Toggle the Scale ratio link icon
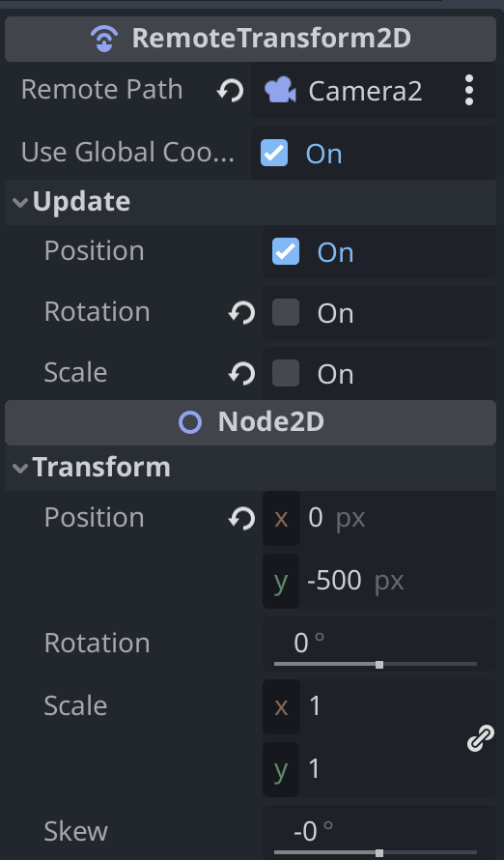 click(481, 737)
